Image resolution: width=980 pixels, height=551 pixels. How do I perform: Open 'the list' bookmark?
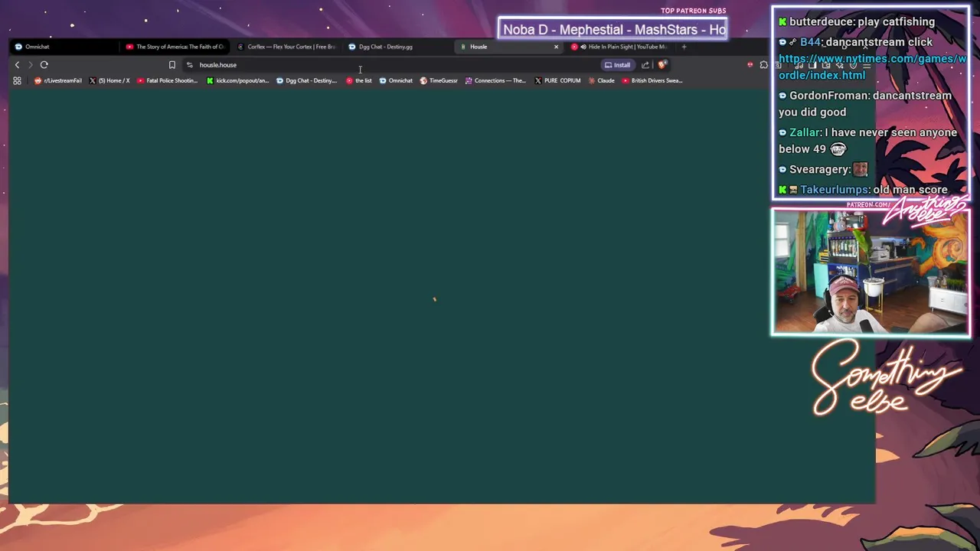(359, 80)
